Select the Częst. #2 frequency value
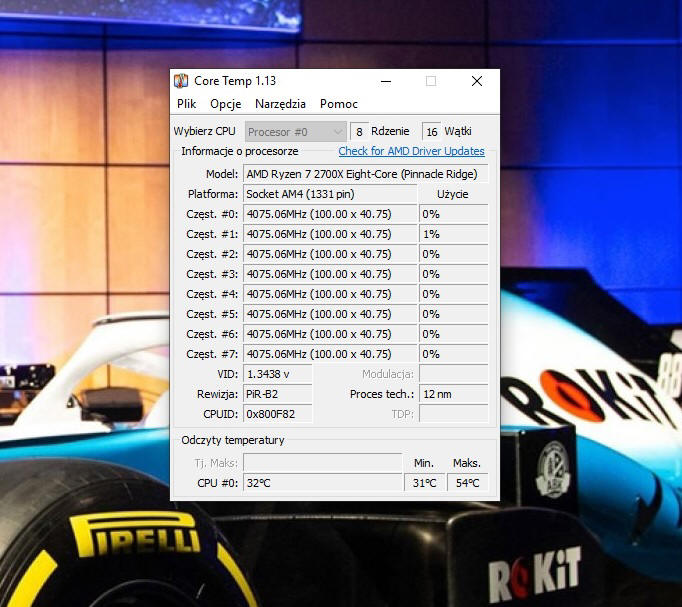This screenshot has height=607, width=682. click(330, 254)
